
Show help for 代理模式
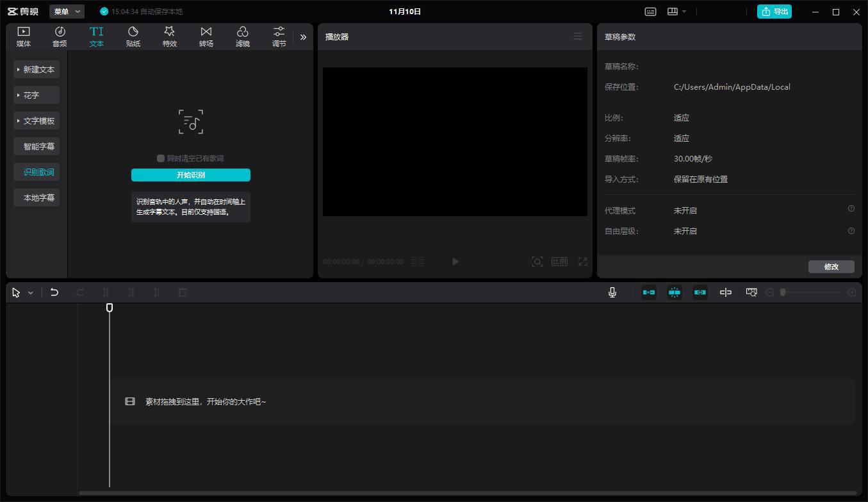pyautogui.click(x=851, y=208)
